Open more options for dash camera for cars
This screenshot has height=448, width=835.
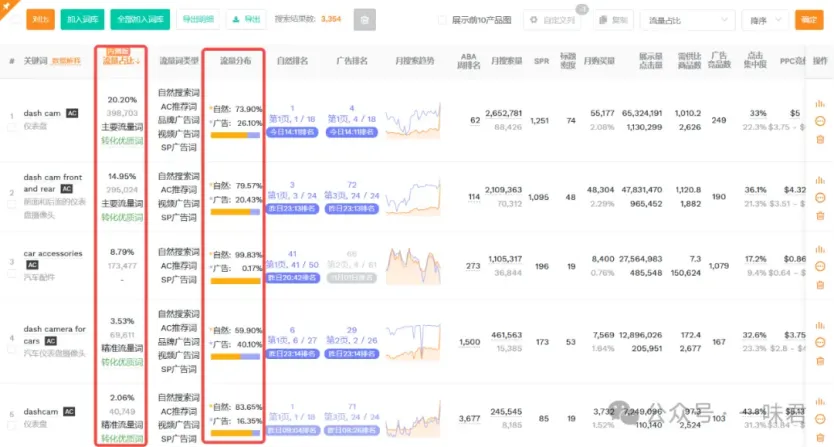tap(820, 343)
